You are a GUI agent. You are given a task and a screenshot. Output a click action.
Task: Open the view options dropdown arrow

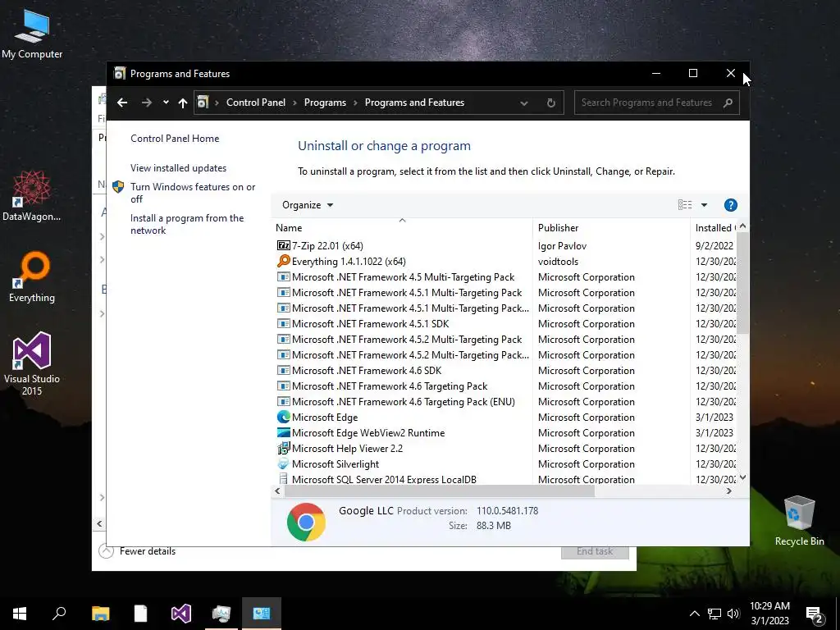tap(704, 205)
